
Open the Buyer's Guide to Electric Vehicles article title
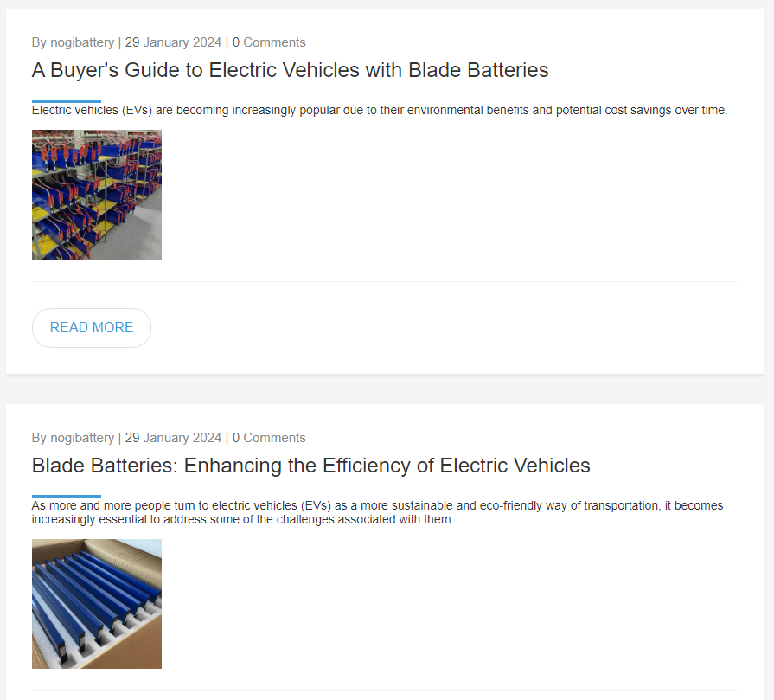[290, 70]
